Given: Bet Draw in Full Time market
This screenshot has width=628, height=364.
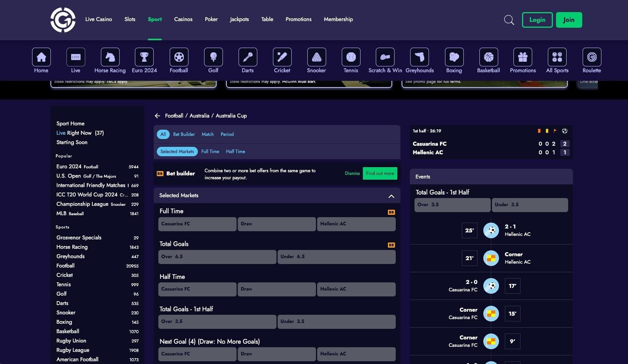Looking at the screenshot, I should pos(277,224).
